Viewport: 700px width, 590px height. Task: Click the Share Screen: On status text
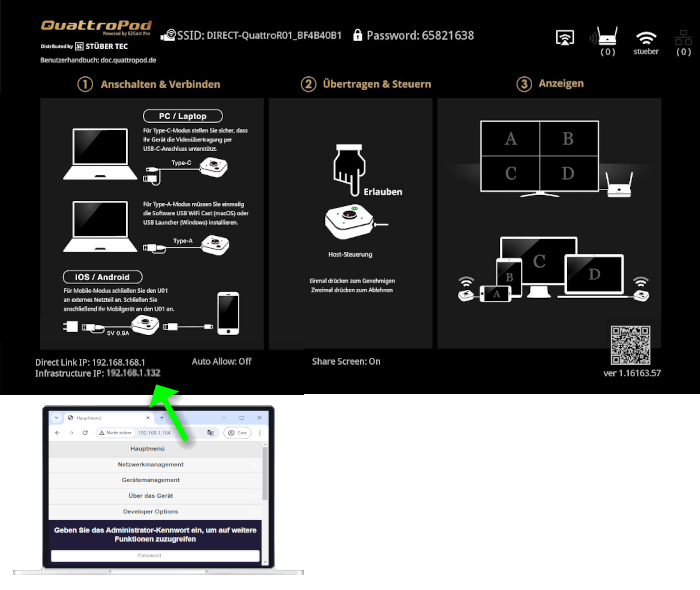click(346, 361)
